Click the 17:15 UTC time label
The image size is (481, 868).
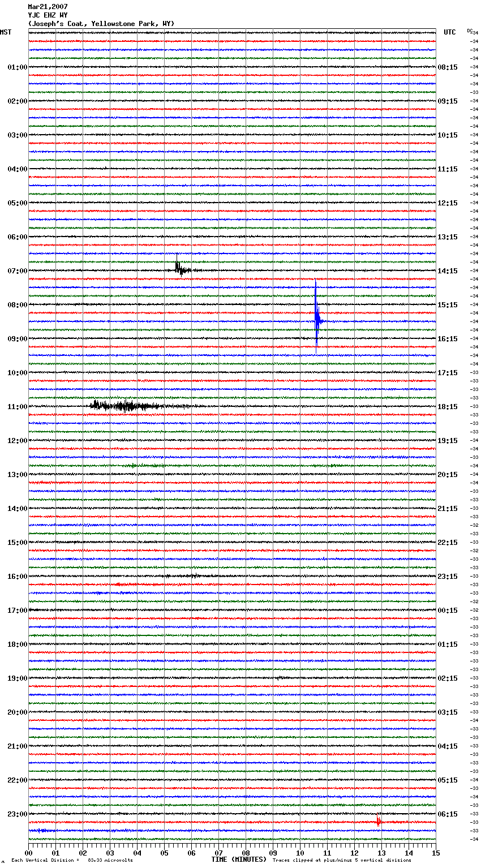coord(448,373)
